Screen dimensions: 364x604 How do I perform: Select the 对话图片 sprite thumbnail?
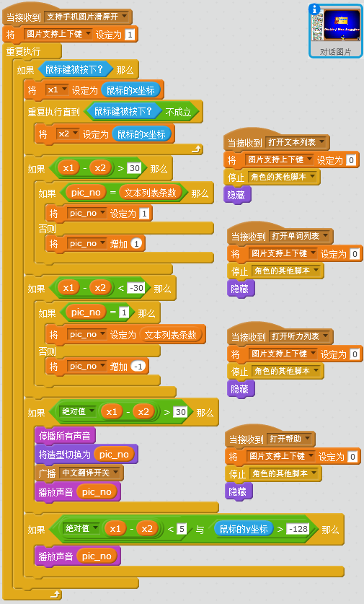[335, 31]
